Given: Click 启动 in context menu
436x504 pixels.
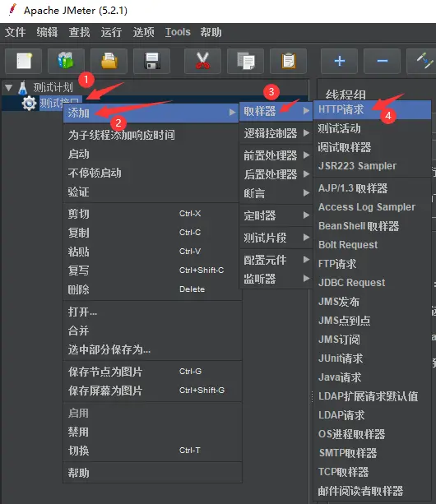Looking at the screenshot, I should click(x=152, y=154).
